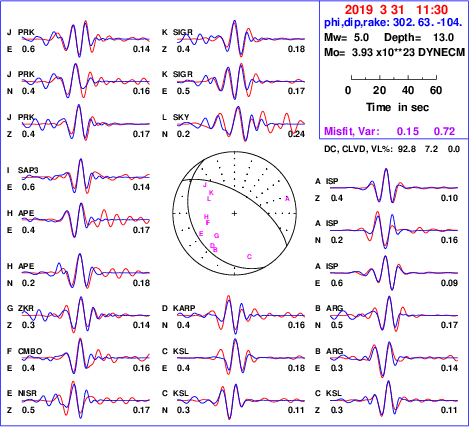
Task: Click station marker C on focal mechanism
Action: tap(249, 256)
